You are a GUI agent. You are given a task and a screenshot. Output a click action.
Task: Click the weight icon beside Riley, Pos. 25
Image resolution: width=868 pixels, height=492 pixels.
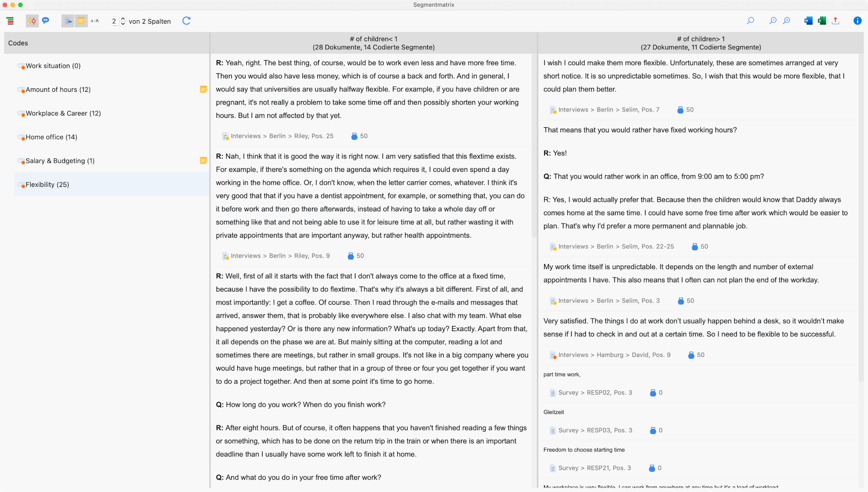click(x=354, y=136)
